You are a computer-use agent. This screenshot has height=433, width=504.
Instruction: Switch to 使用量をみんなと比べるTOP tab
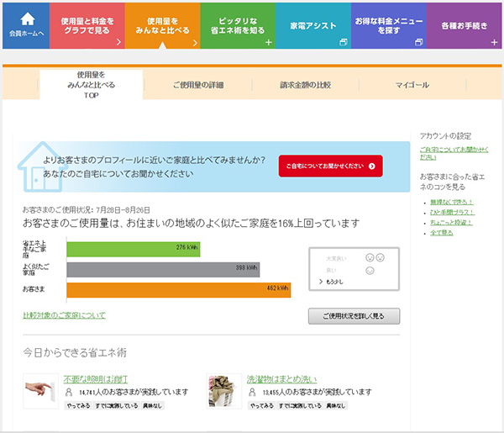(91, 85)
